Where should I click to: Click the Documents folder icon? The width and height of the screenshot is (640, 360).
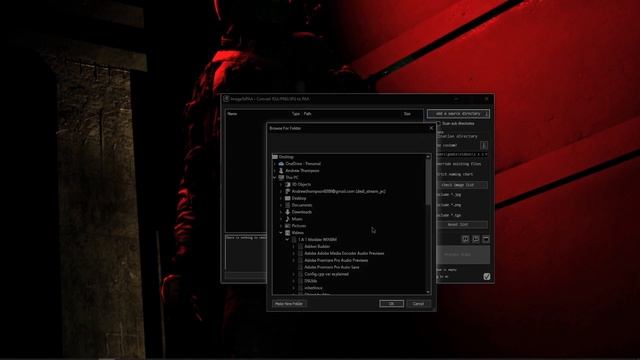click(288, 205)
